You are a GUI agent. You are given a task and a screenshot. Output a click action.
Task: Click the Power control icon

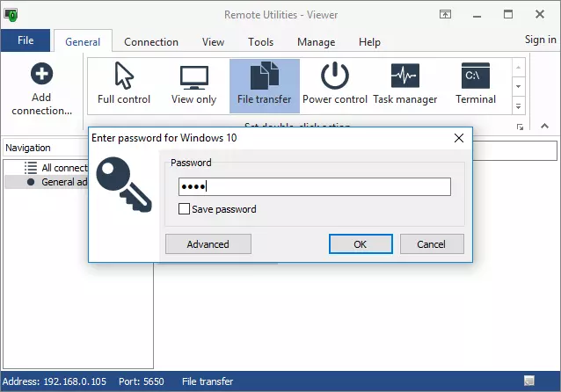335,76
